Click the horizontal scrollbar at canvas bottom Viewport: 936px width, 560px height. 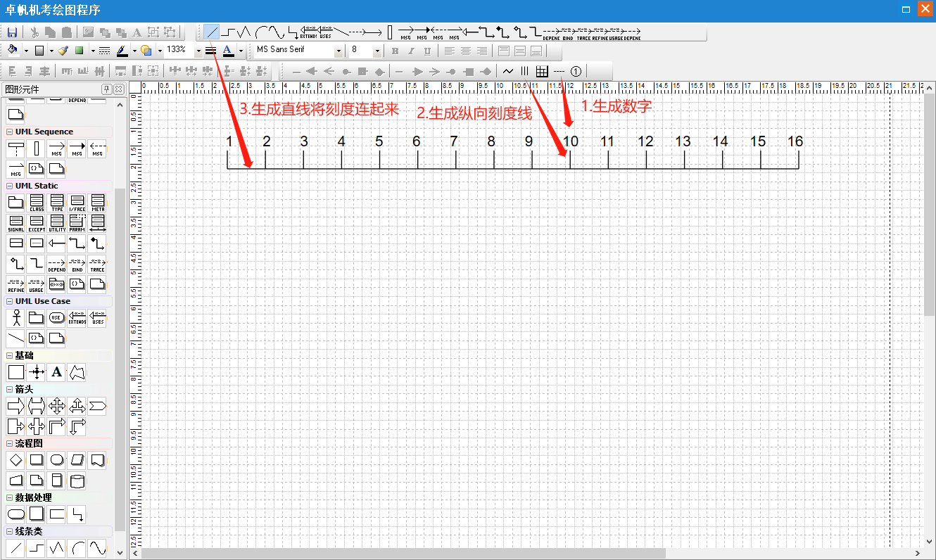pyautogui.click(x=408, y=553)
